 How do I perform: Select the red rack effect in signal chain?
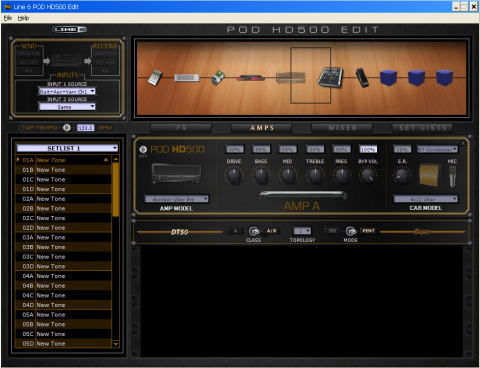(x=251, y=78)
